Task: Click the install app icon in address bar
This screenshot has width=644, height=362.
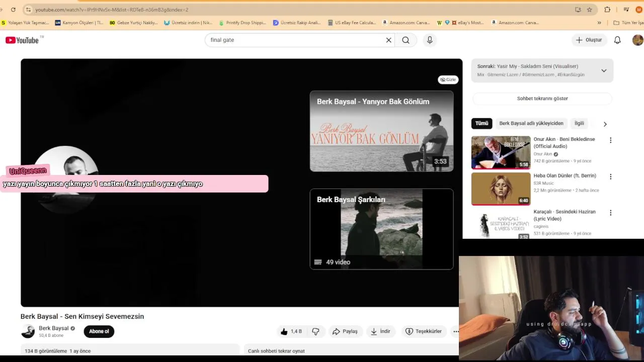Action: click(578, 10)
